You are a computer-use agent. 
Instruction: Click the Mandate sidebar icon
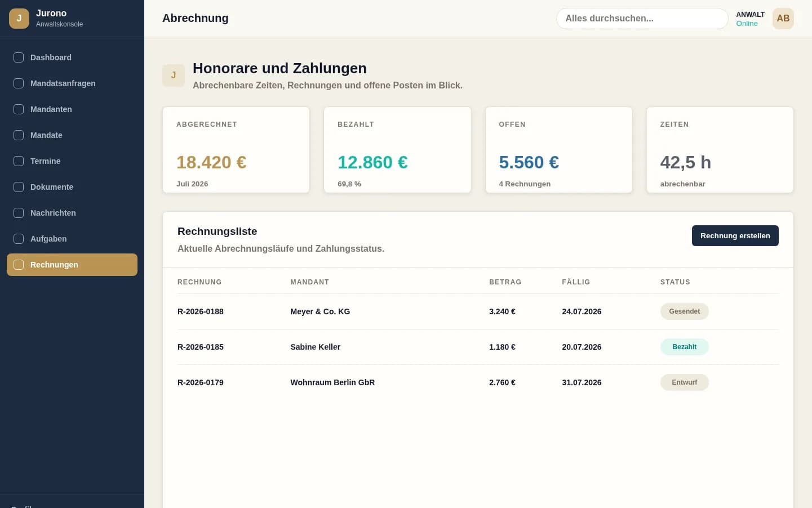click(x=19, y=135)
